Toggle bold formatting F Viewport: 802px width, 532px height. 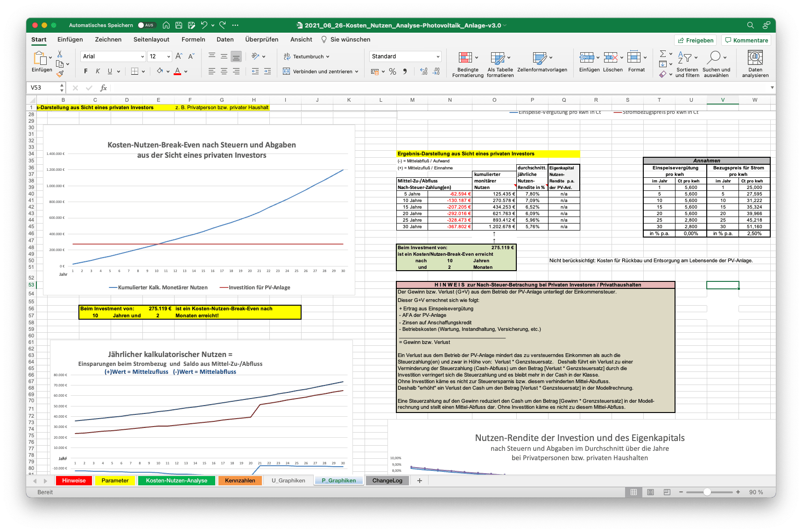[85, 71]
